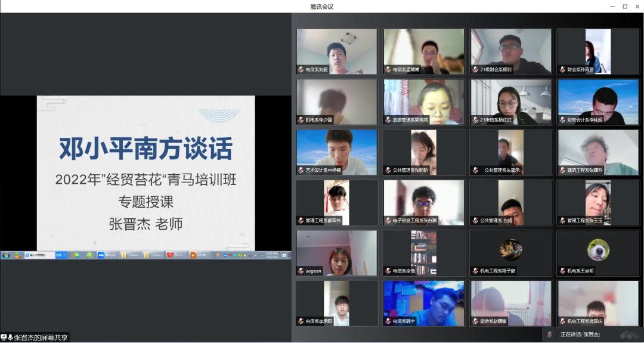644x343 pixels.
Task: Click the name label 旅游管理系郭海英
Action: click(410, 120)
